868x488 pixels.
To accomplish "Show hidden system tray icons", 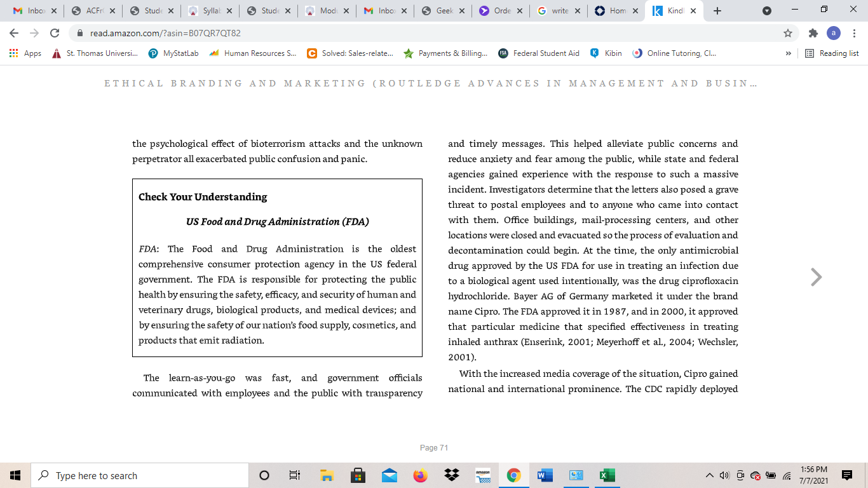I will (x=710, y=475).
